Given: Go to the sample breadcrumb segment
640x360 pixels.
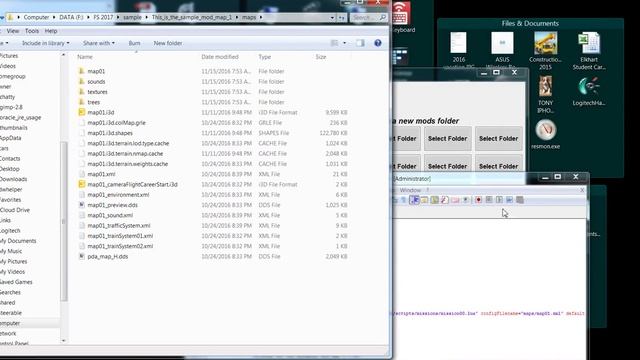Looking at the screenshot, I should [132, 17].
